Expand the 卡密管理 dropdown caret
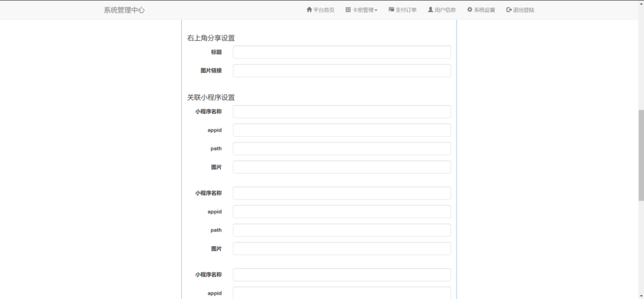 point(376,11)
